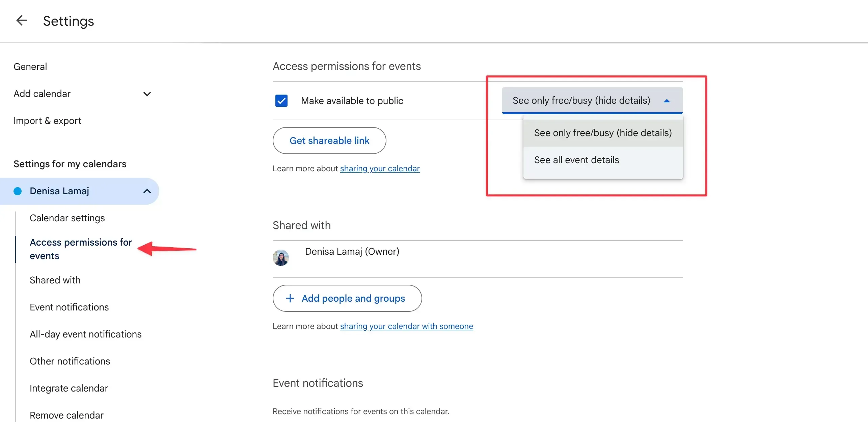Collapse the Denisa Lamaj calendar section
This screenshot has width=868, height=427.
pyautogui.click(x=147, y=191)
